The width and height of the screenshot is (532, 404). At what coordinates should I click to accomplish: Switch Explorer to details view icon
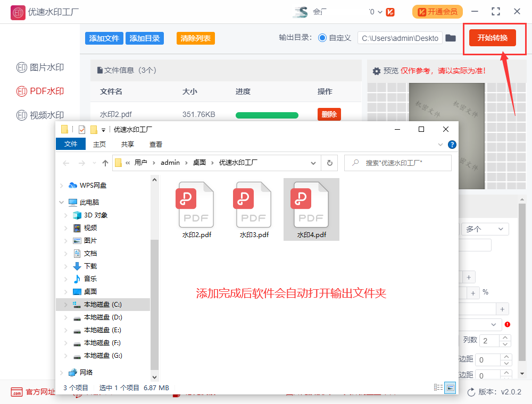pyautogui.click(x=438, y=388)
